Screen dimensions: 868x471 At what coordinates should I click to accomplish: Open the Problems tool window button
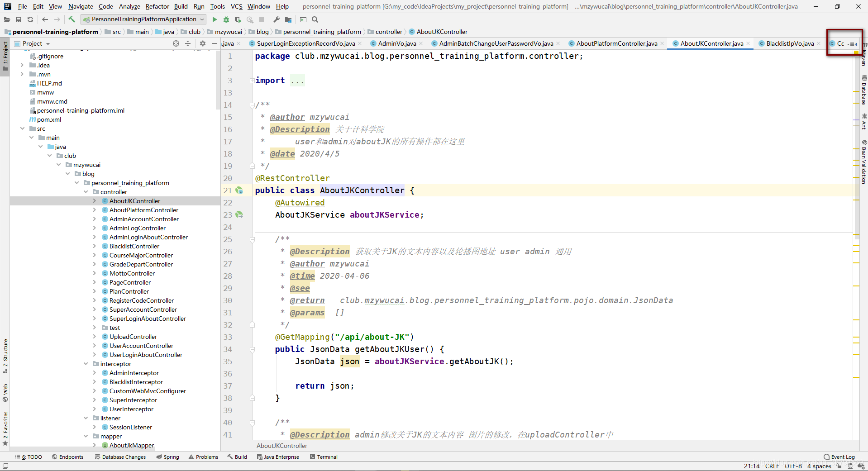(x=203, y=457)
